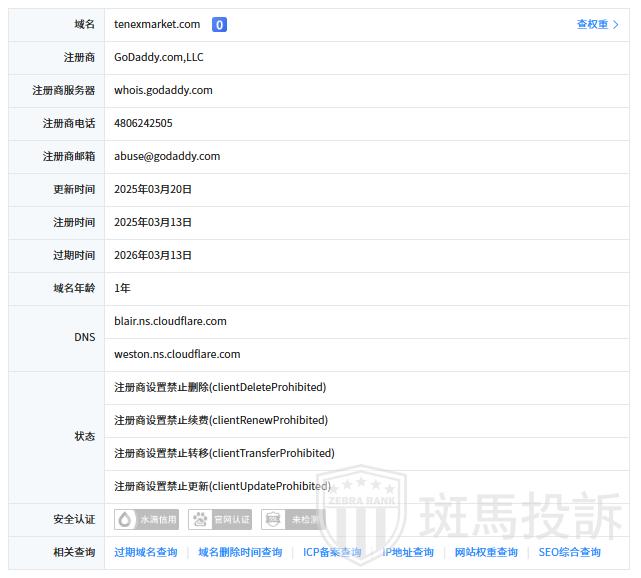Click the 官网认证 paw badge
The image size is (641, 578).
[221, 520]
